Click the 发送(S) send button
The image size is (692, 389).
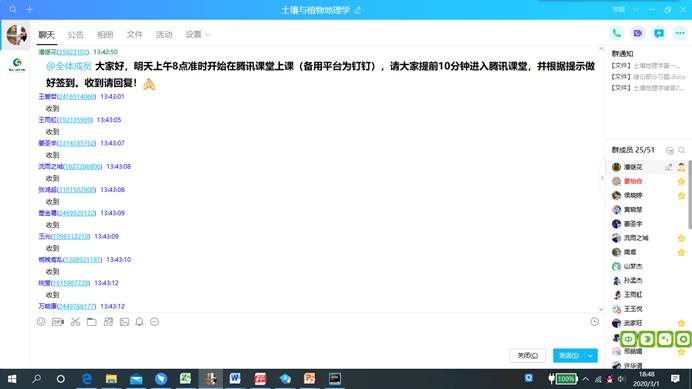569,355
